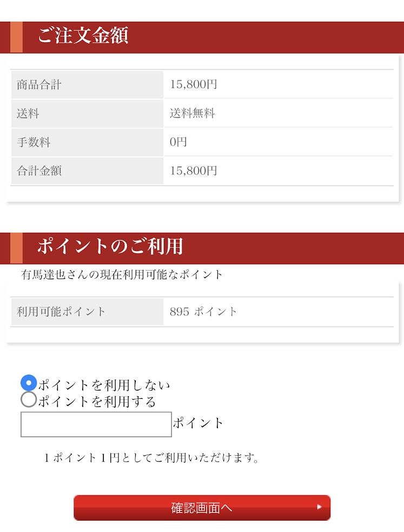Click the 1ポイント1円 usage note text
The width and height of the screenshot is (404, 532).
[x=151, y=458]
